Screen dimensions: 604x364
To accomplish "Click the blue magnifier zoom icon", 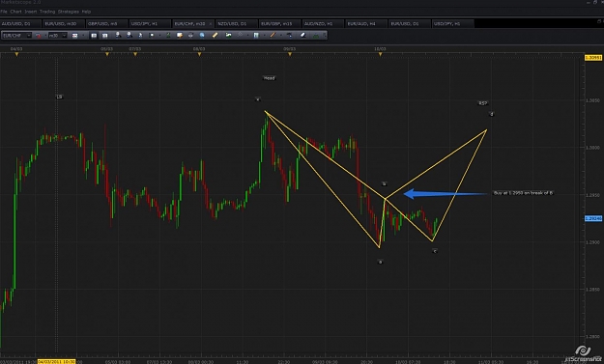I will pyautogui.click(x=202, y=36).
